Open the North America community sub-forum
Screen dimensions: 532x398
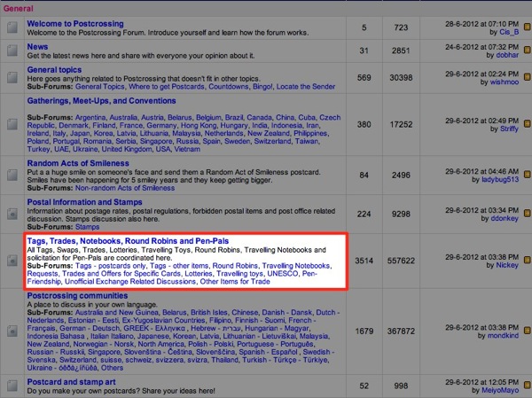click(x=160, y=344)
